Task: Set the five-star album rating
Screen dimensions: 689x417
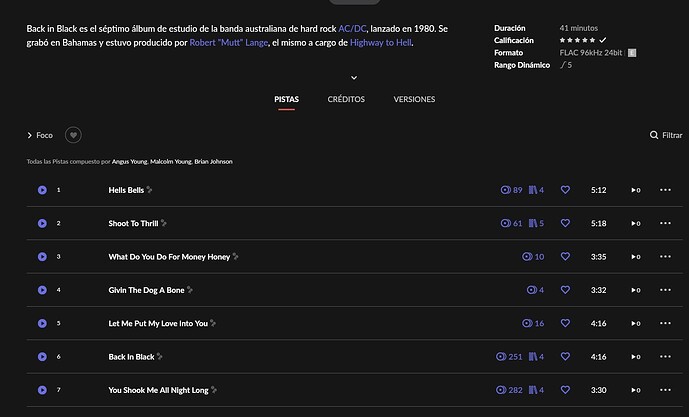Action: point(577,40)
